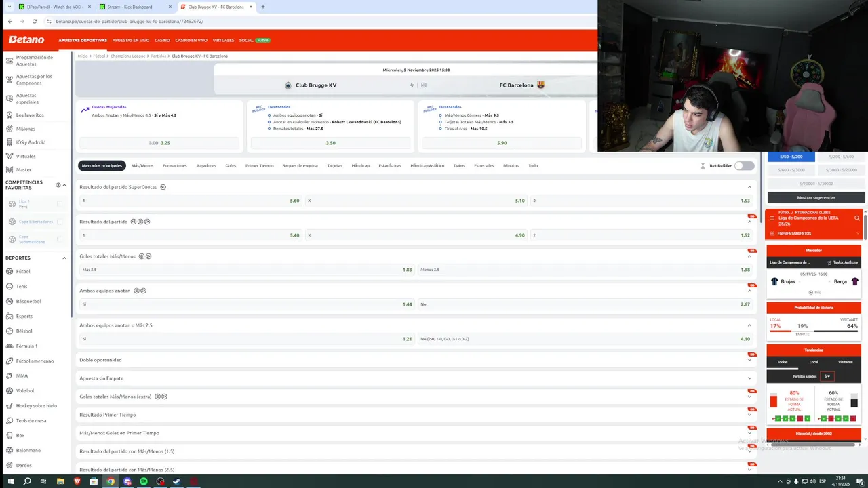
Task: Check the Copa Libertadores favorite checkbox
Action: (60, 222)
